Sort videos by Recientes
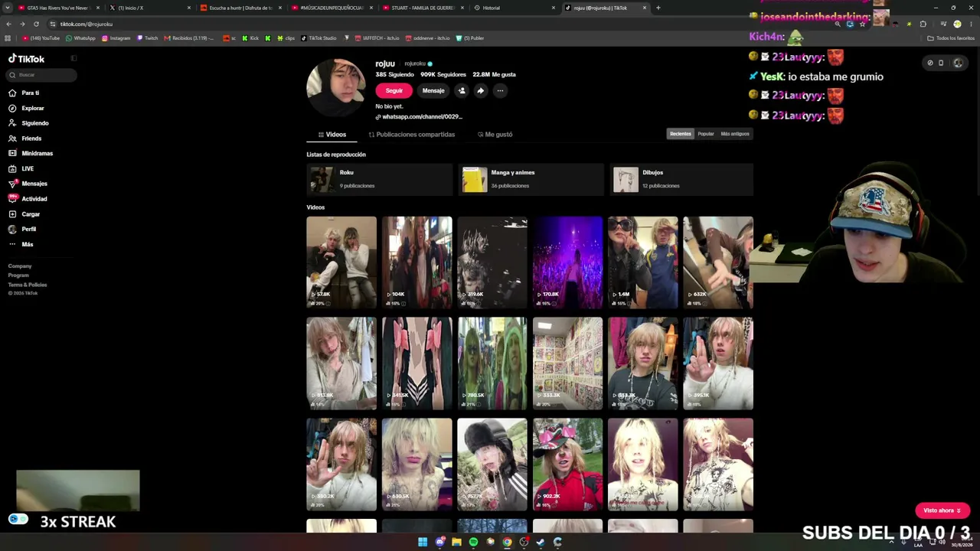Screen dimensions: 980x551 [x=681, y=134]
